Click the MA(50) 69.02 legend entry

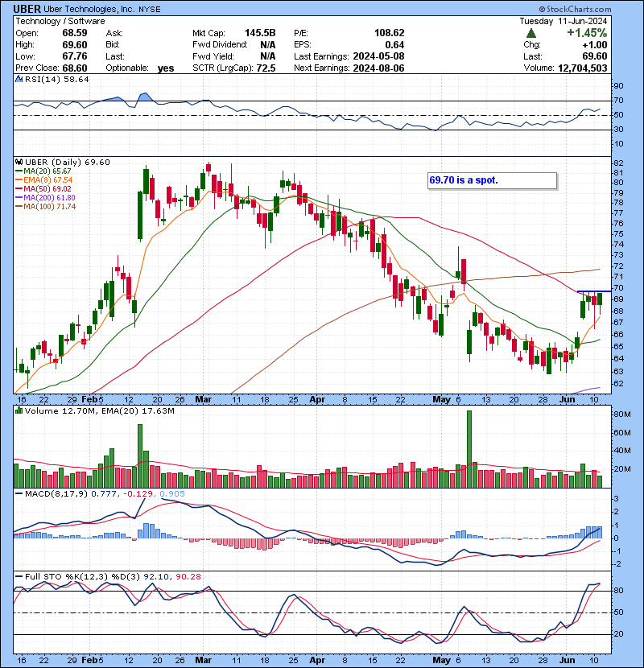(x=43, y=188)
